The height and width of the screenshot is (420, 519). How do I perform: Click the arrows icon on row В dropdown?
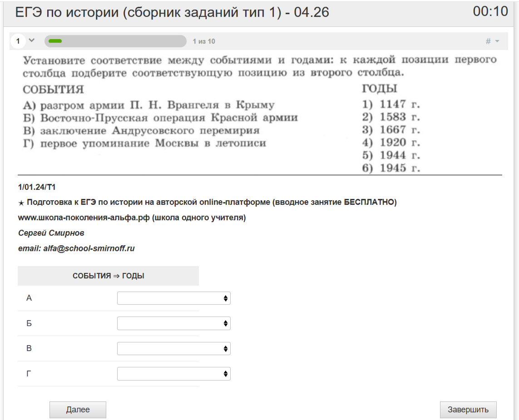pos(226,349)
